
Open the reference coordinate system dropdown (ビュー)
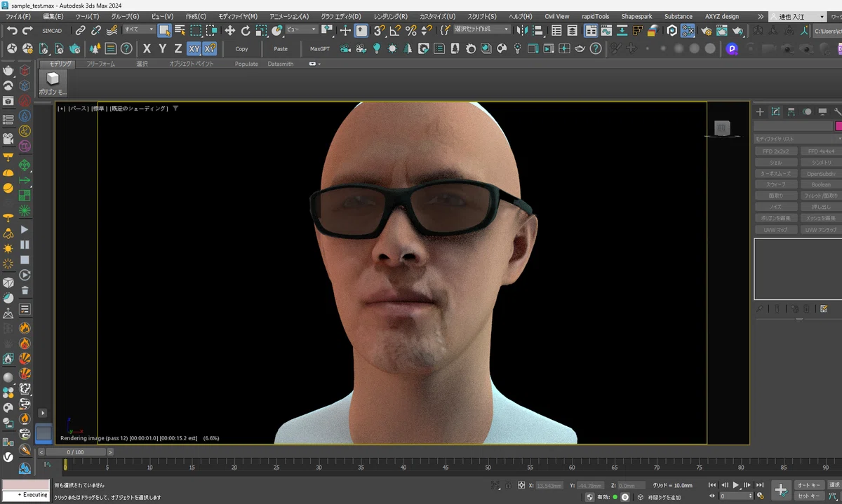[x=302, y=29]
